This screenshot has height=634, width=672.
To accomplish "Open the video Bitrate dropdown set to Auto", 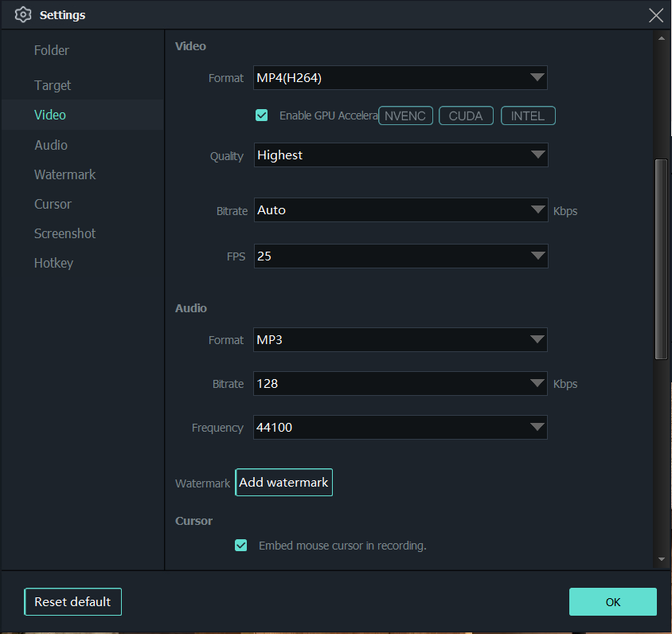I will coord(400,210).
